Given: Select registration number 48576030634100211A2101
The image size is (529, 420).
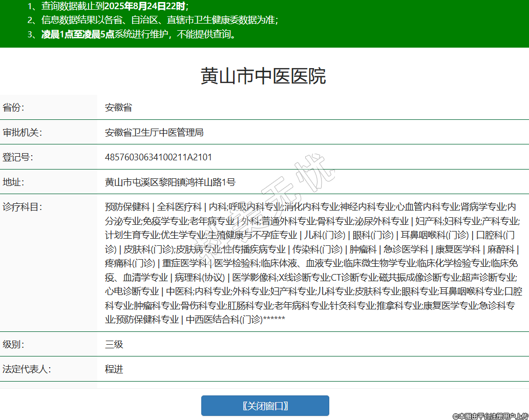Looking at the screenshot, I should pyautogui.click(x=158, y=157).
